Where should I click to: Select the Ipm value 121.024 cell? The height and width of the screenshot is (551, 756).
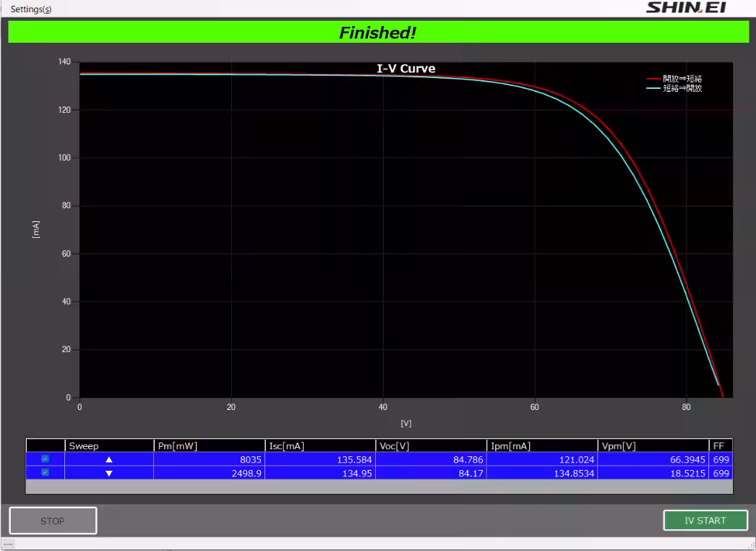[543, 459]
